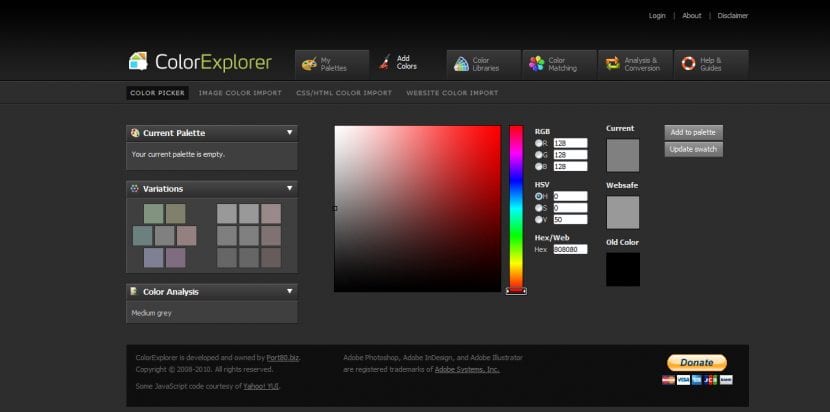The height and width of the screenshot is (412, 830).
Task: Select the V radio button in HSV
Action: pos(539,219)
